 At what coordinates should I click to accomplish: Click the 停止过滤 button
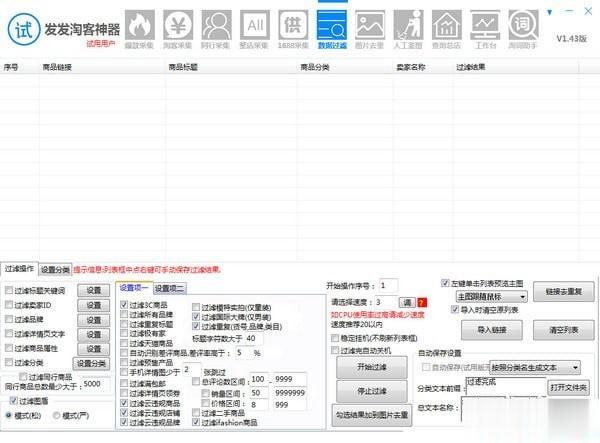pyautogui.click(x=372, y=391)
